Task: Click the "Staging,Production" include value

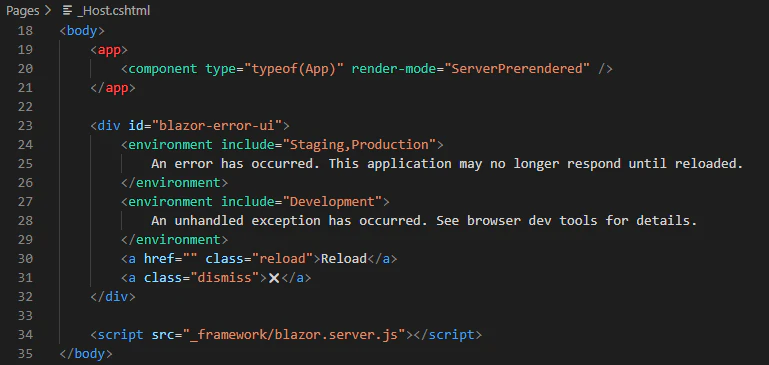Action: tap(359, 145)
